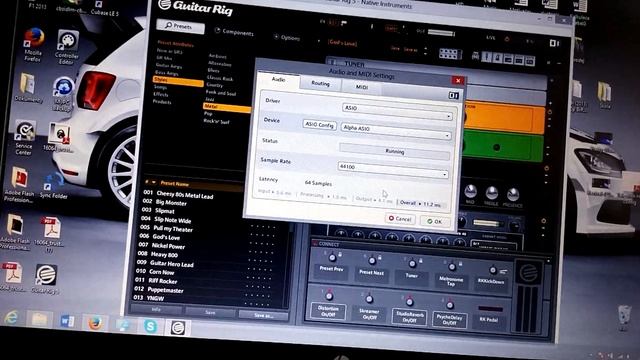This screenshot has width=640, height=360.
Task: Switch to Guitar Rig taskbar icon
Action: point(178,327)
